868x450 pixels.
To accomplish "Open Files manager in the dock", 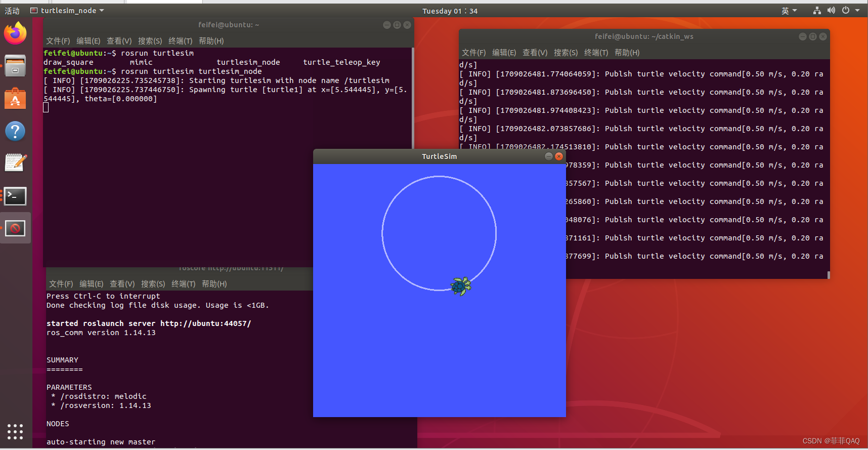I will coord(15,66).
